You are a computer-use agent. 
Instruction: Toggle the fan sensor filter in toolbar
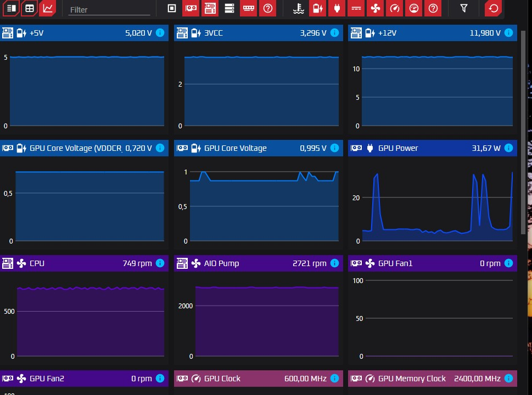375,8
